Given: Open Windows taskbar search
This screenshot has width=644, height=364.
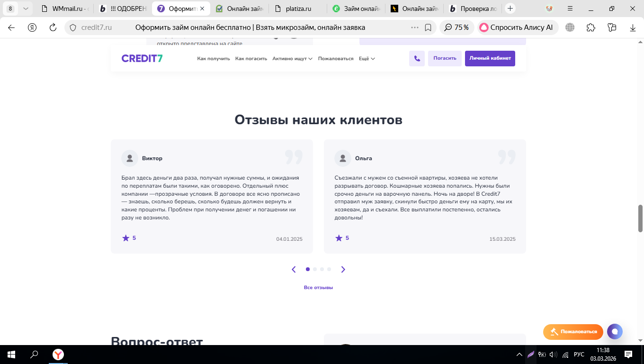Looking at the screenshot, I should [34, 355].
